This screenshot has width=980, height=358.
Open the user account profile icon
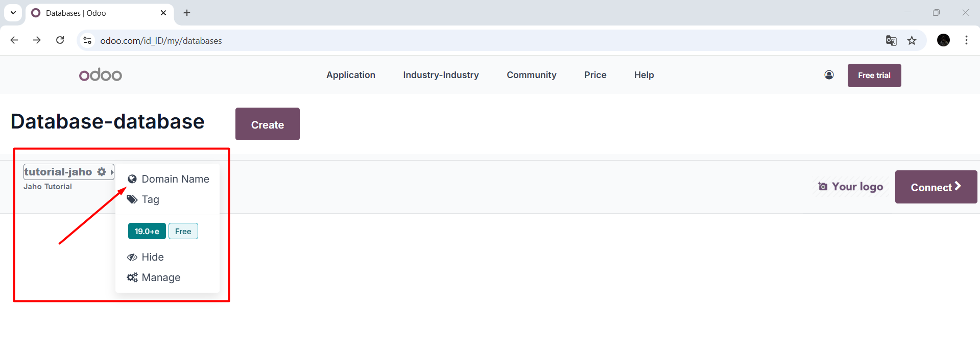point(829,75)
